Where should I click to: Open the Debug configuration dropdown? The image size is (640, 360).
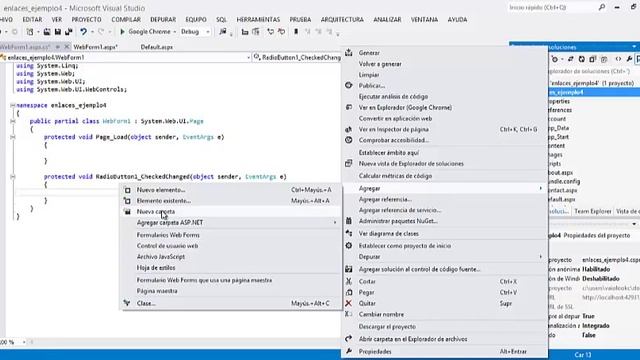point(196,31)
